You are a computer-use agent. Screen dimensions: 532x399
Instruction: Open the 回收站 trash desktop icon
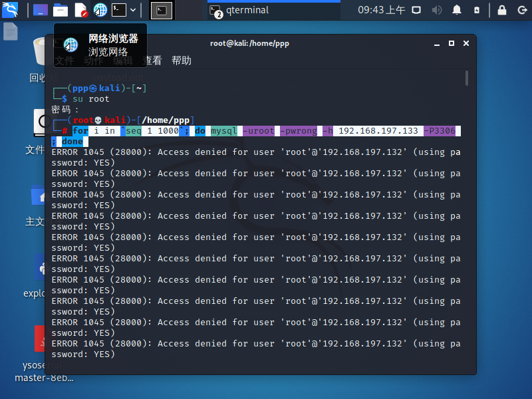(x=38, y=53)
